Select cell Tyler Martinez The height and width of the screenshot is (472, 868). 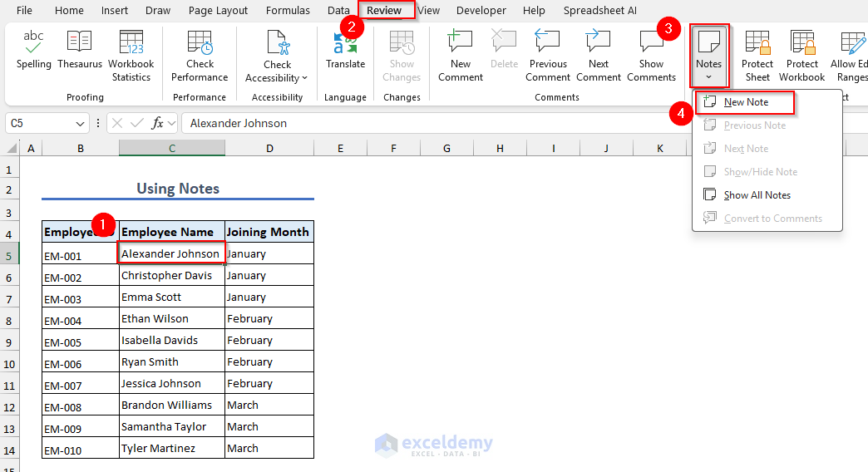point(171,448)
